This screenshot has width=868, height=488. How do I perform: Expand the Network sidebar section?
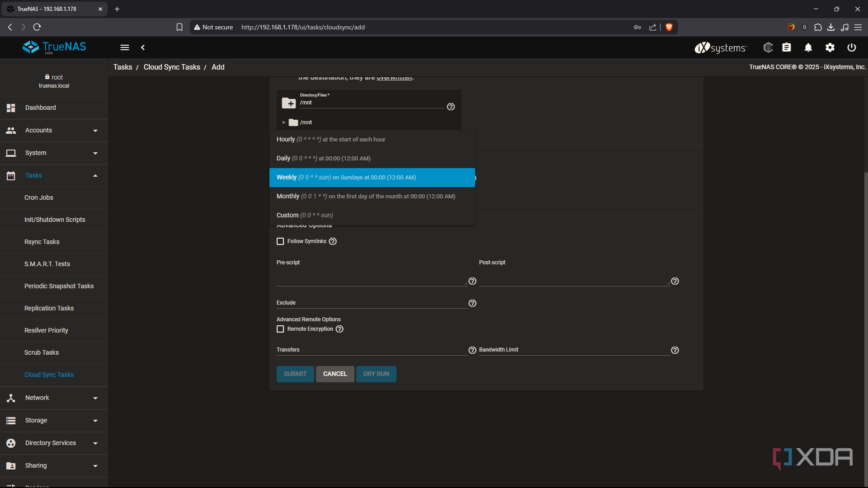54,398
